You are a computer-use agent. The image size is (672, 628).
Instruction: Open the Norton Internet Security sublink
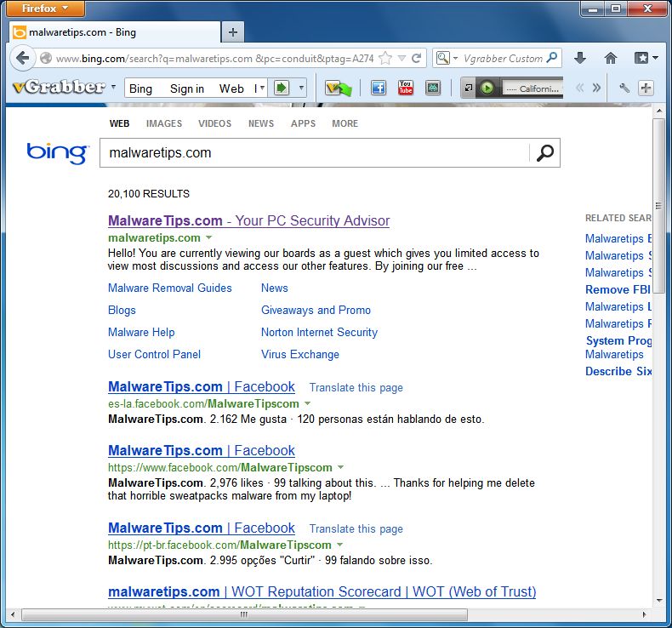(319, 332)
